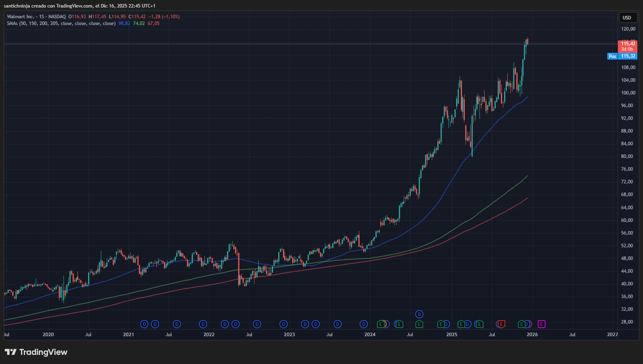Click the 2026 label on time axis
Viewport: 643px width, 364px height.
pos(532,335)
